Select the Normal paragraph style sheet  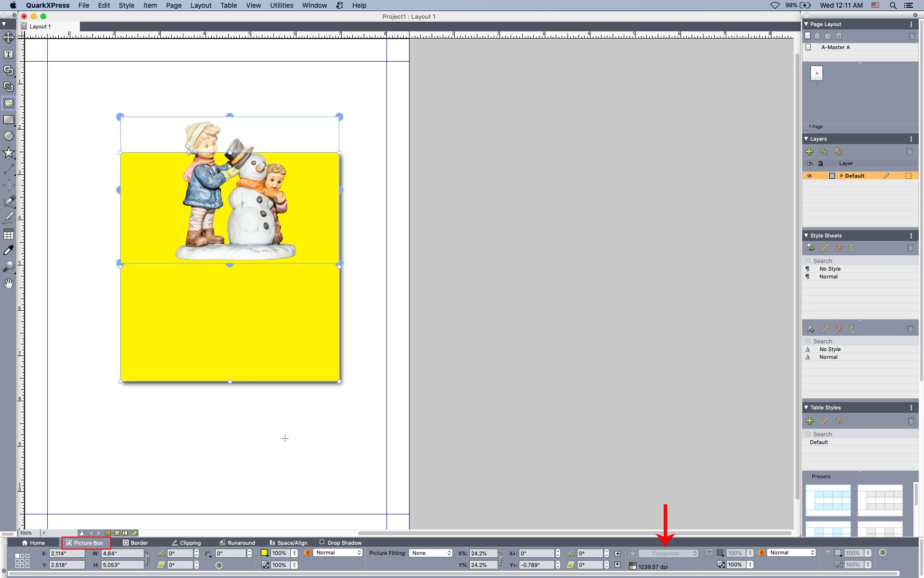tap(828, 276)
